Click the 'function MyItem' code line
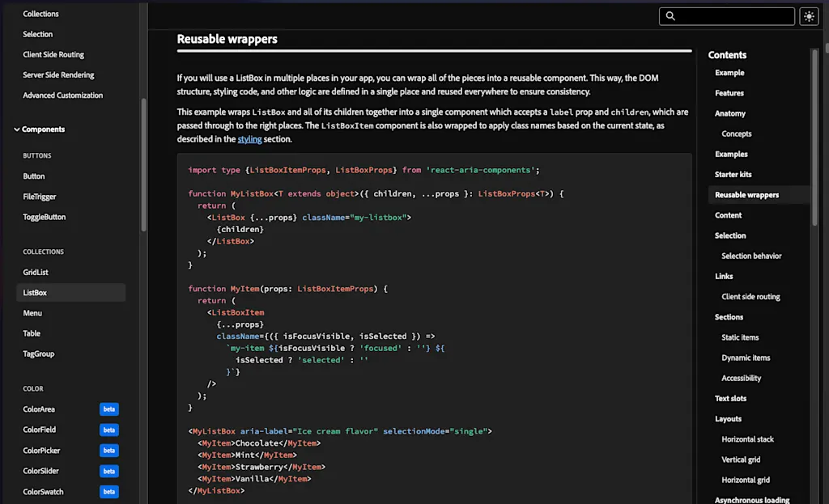 pos(287,289)
